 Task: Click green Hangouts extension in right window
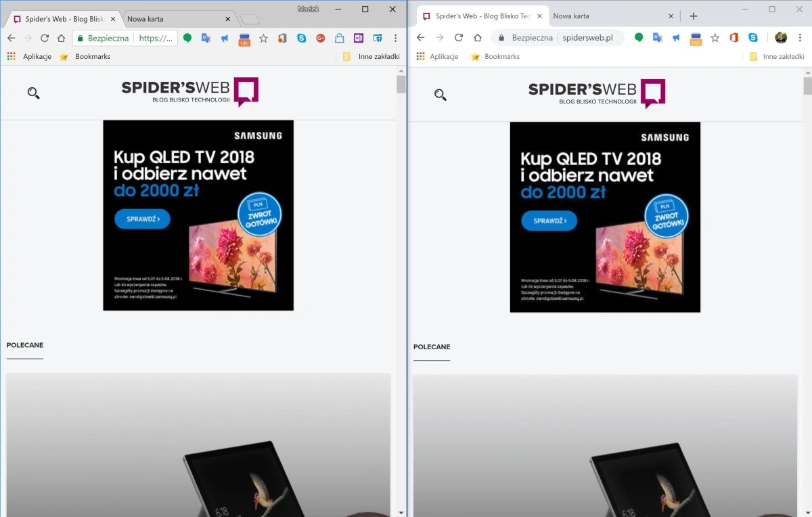click(638, 38)
